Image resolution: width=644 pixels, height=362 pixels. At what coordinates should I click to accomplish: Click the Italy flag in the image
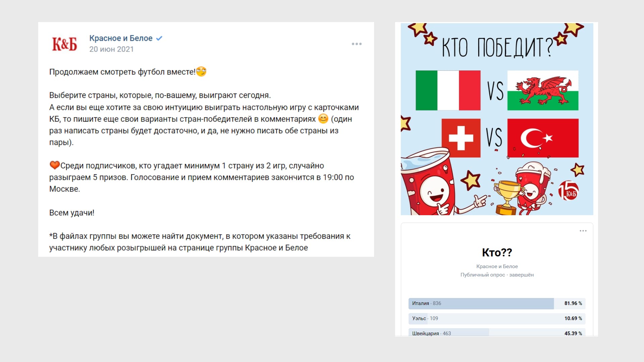click(x=448, y=90)
